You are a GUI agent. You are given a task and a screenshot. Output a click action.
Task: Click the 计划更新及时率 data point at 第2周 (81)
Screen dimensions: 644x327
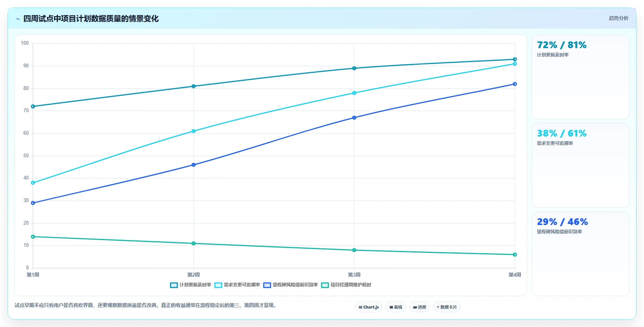click(x=194, y=86)
